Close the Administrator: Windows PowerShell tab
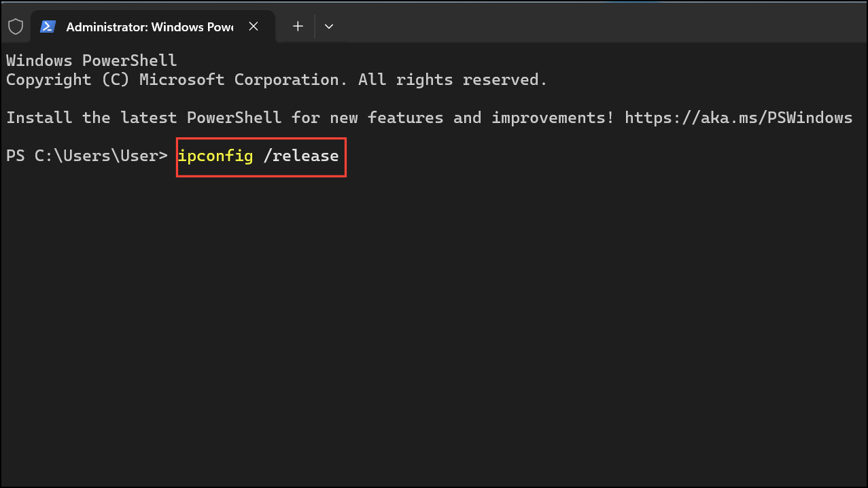Image resolution: width=868 pixels, height=488 pixels. click(254, 27)
